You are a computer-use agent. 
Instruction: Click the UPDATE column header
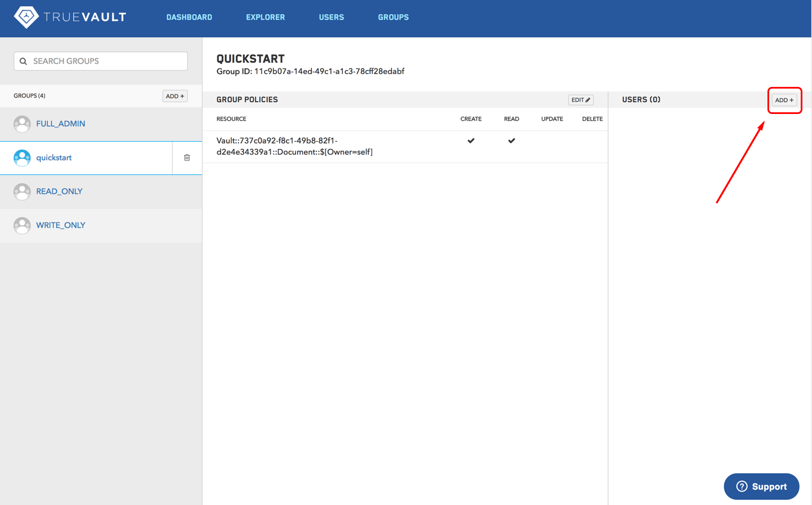552,119
